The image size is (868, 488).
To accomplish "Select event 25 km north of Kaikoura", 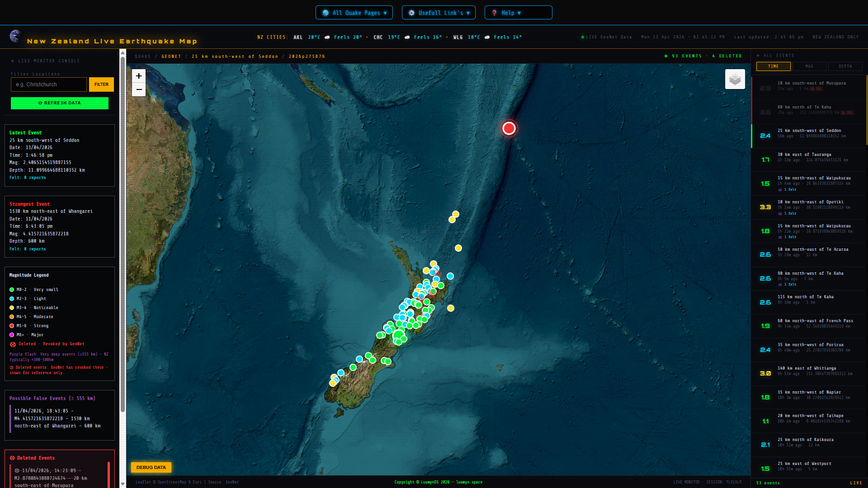I will pos(809,445).
